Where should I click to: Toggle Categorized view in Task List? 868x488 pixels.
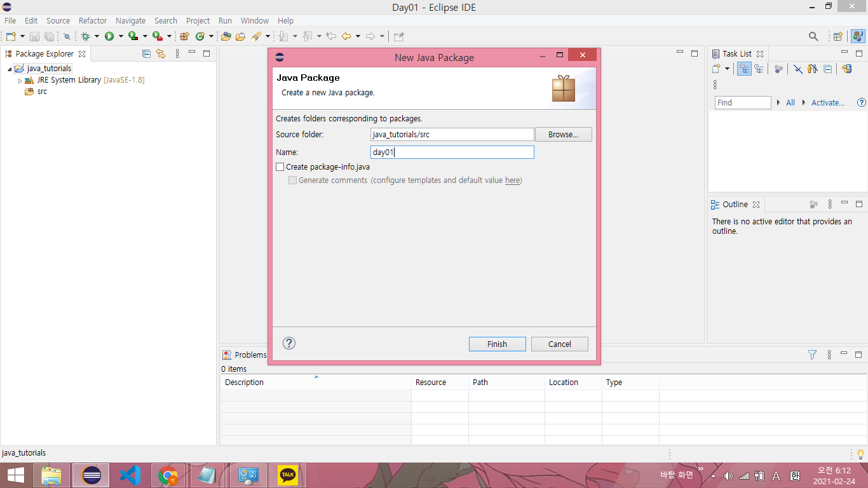(744, 69)
